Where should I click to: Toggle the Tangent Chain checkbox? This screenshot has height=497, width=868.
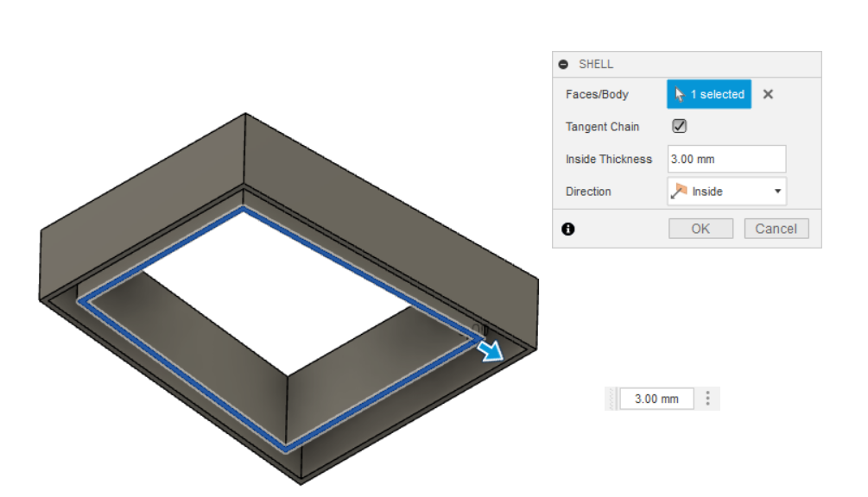[x=680, y=127]
